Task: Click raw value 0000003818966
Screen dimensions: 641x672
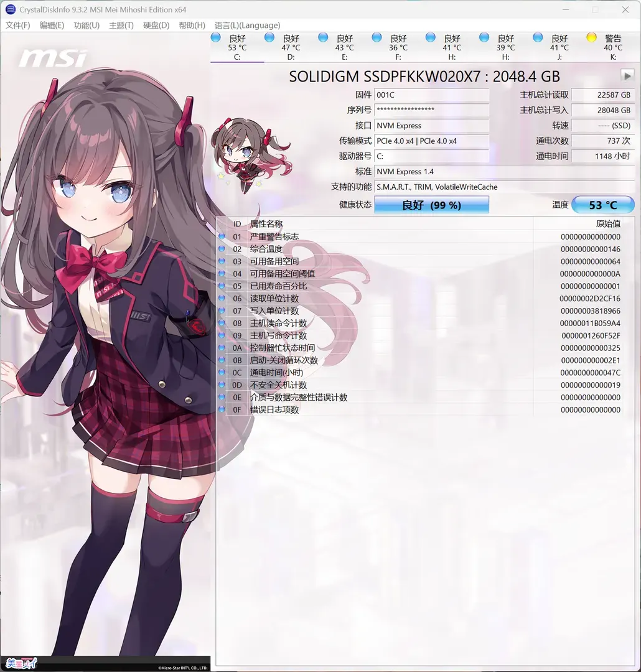Action: 591,311
